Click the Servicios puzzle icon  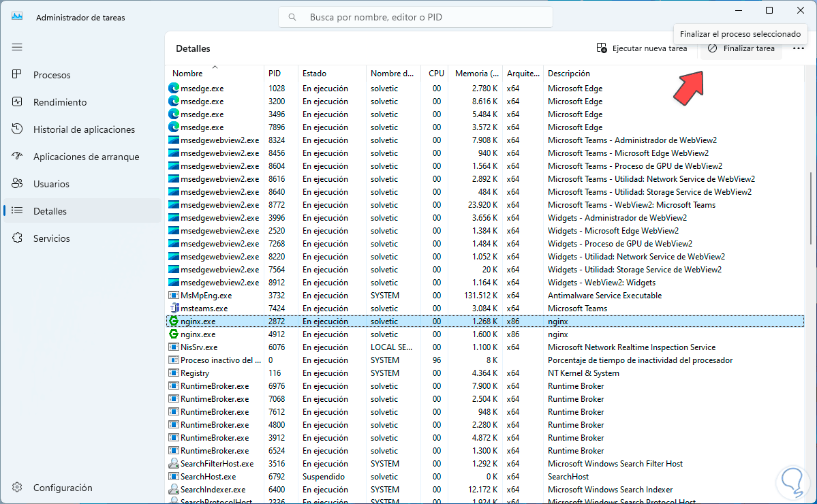pos(17,238)
